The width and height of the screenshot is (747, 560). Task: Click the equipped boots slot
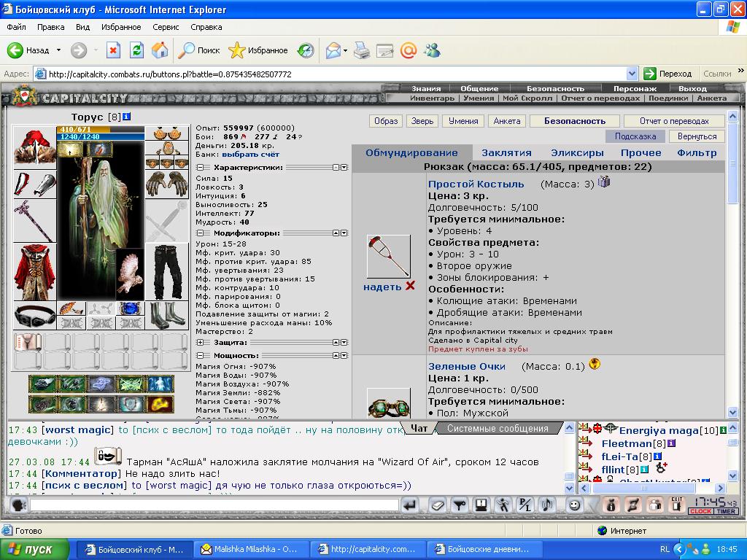tap(167, 315)
